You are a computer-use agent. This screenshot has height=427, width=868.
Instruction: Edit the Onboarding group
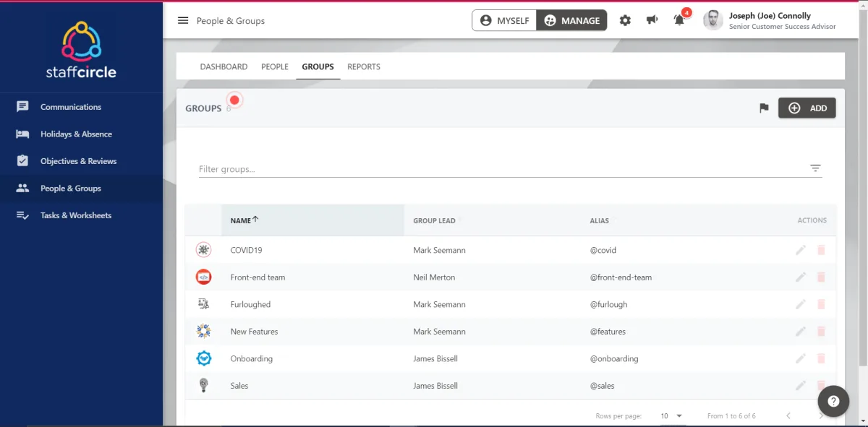pos(800,358)
